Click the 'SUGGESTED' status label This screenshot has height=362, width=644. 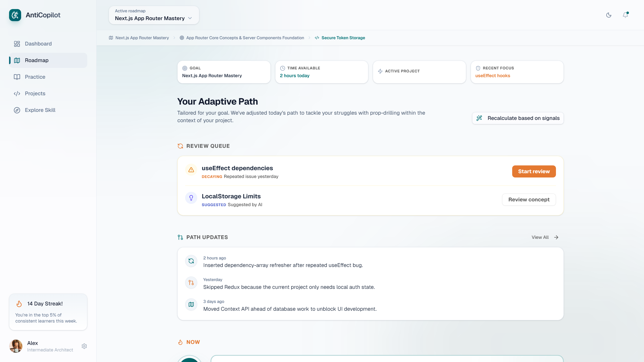(214, 205)
